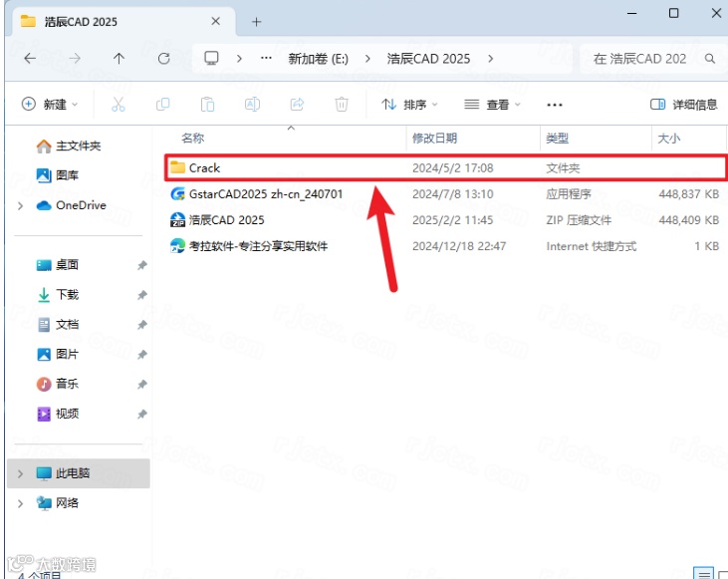Unpin 桌面 using its pin icon
Screen dimensions: 728x579
142,265
